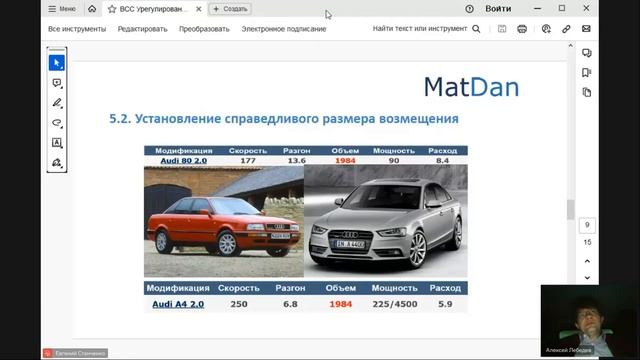Click the MatDan logo text

[471, 87]
